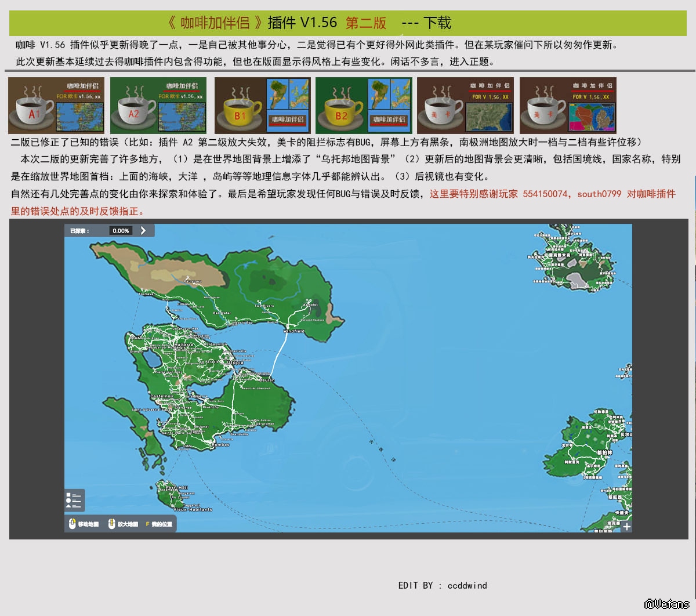Click the 0.00% explored value

[x=121, y=231]
